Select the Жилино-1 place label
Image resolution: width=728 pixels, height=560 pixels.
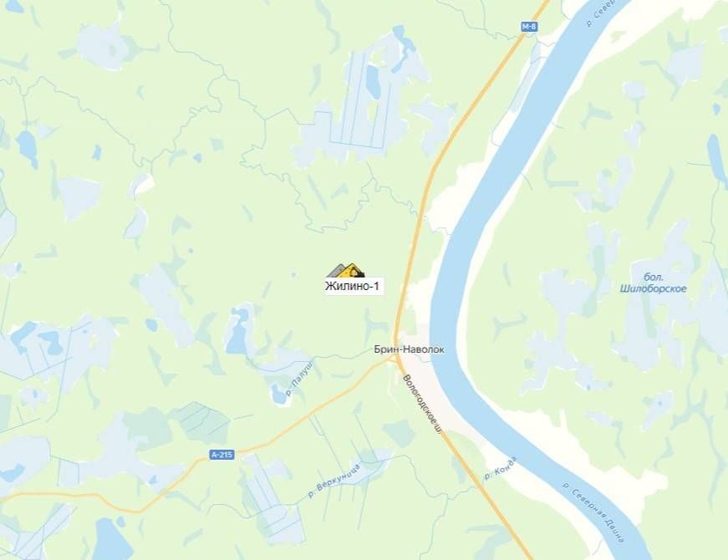click(x=353, y=286)
